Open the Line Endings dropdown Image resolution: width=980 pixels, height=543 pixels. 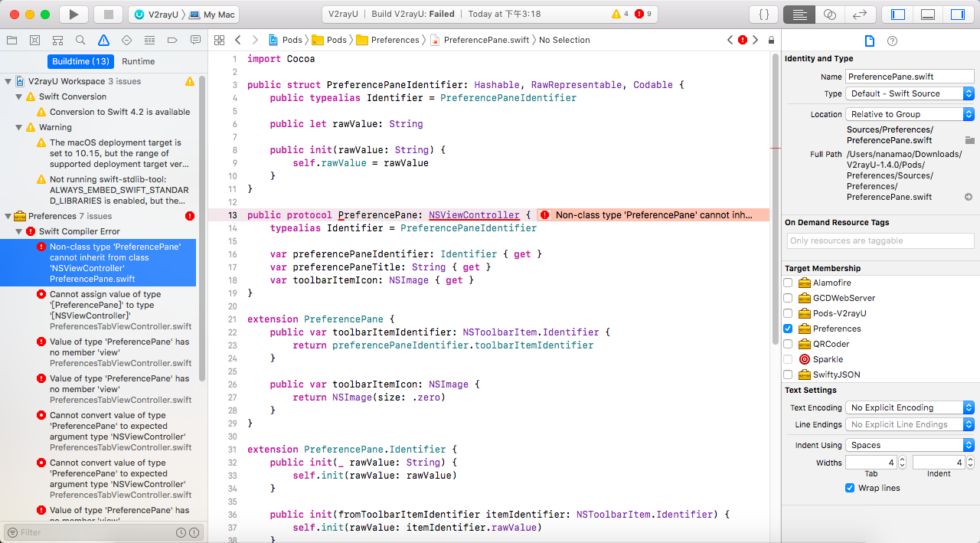pos(909,424)
